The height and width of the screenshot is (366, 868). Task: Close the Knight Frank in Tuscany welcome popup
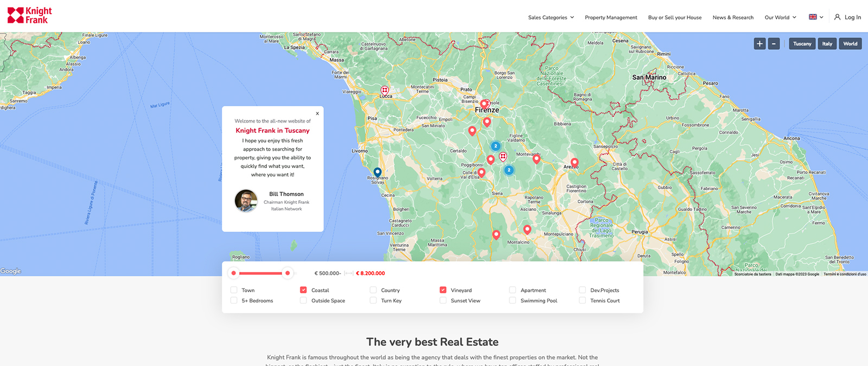coord(317,113)
